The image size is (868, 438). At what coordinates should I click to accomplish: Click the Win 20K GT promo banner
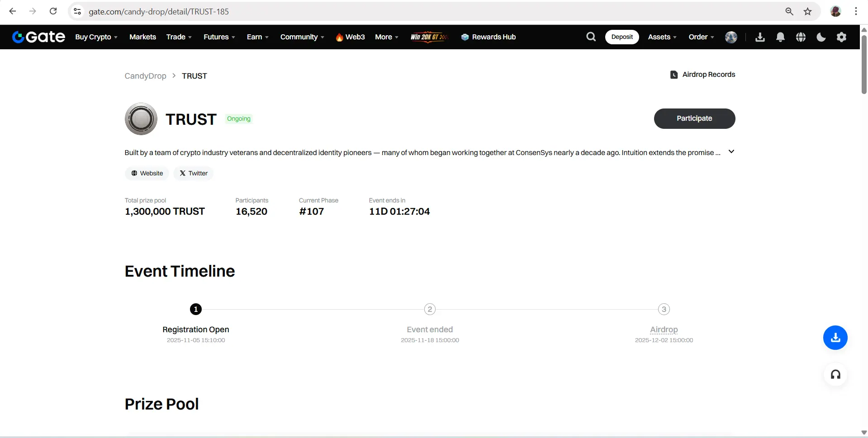point(429,37)
